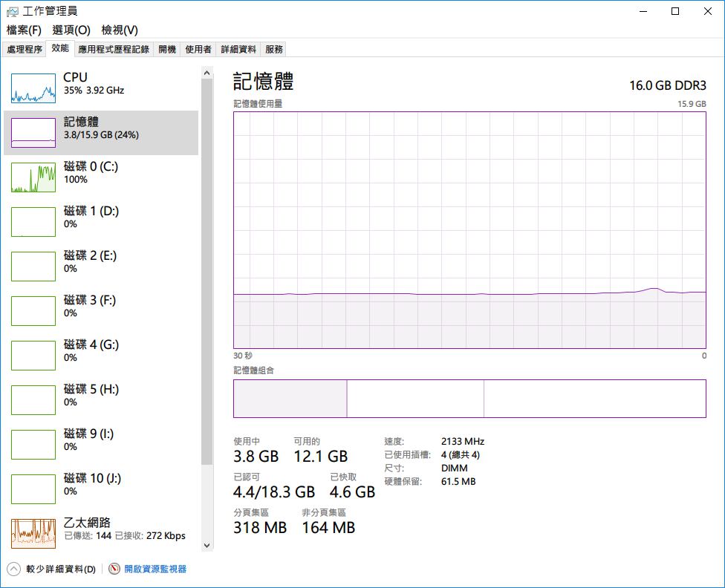This screenshot has height=588, width=725.
Task: Click the 2133 MHz speed value
Action: 463,442
